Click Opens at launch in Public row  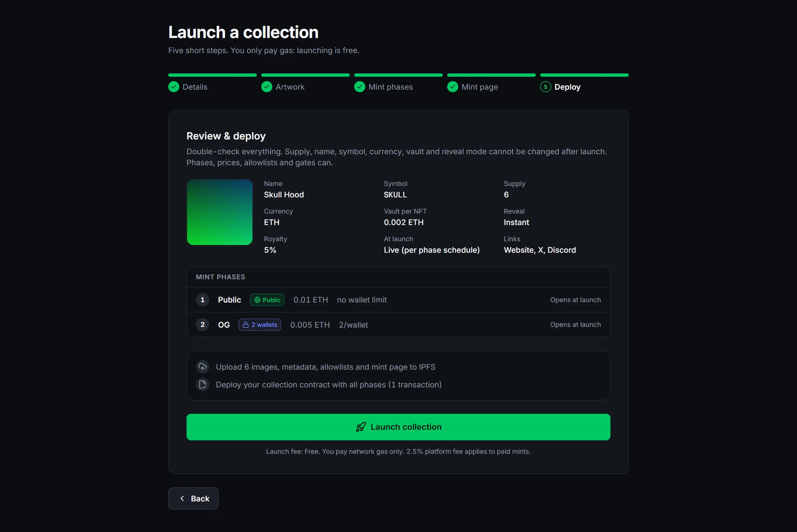pos(575,300)
